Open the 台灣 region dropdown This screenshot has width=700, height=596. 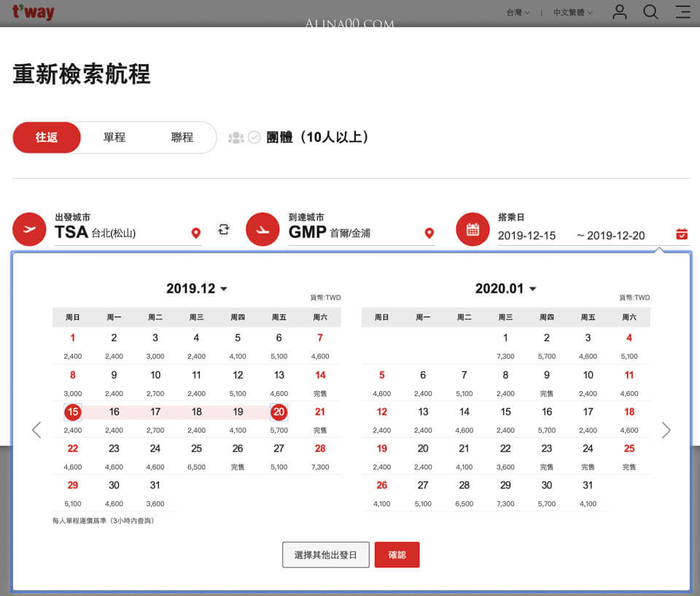coord(518,12)
